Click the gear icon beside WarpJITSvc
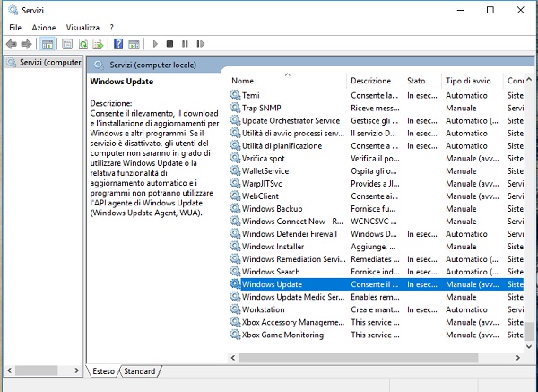 pos(235,183)
